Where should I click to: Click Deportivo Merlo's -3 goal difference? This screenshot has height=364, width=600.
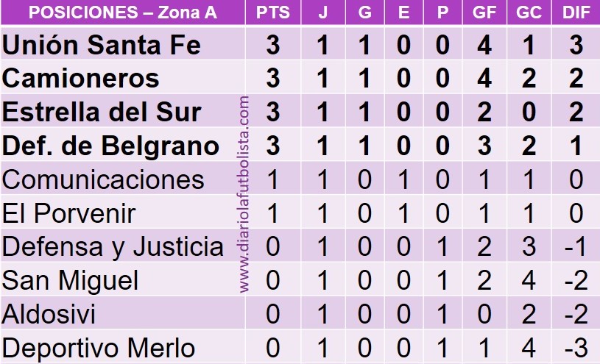[x=576, y=348]
